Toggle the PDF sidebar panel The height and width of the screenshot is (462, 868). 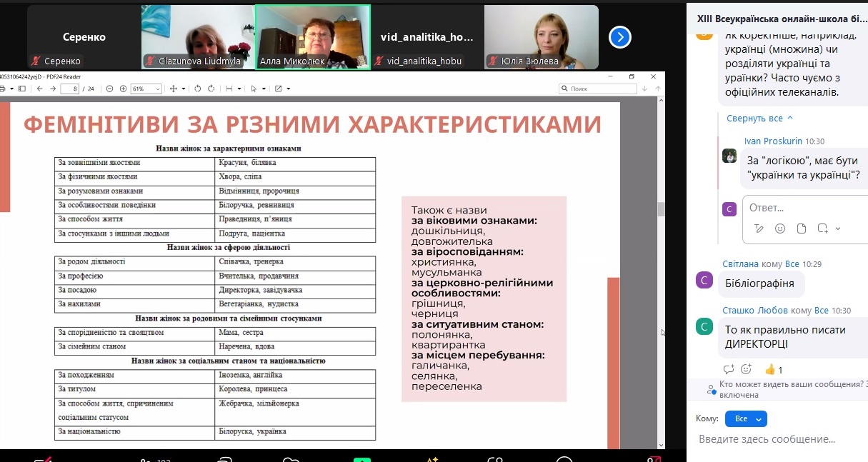[x=21, y=89]
